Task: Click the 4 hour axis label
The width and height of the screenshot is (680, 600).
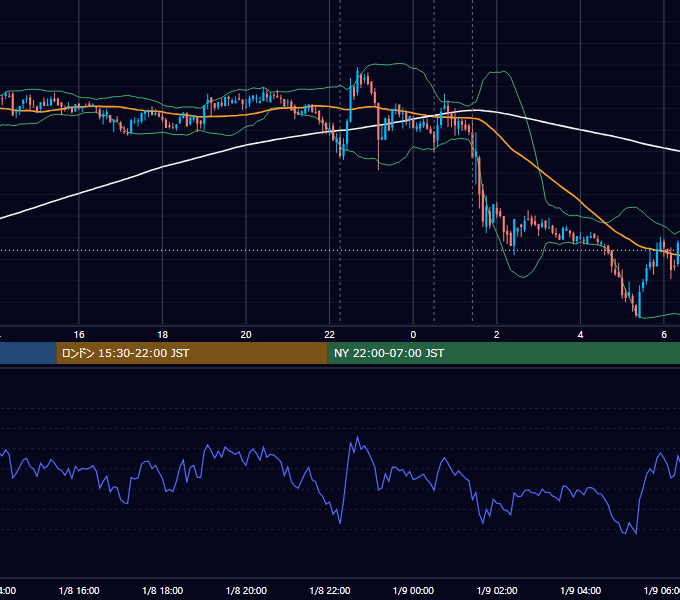Action: pos(580,335)
